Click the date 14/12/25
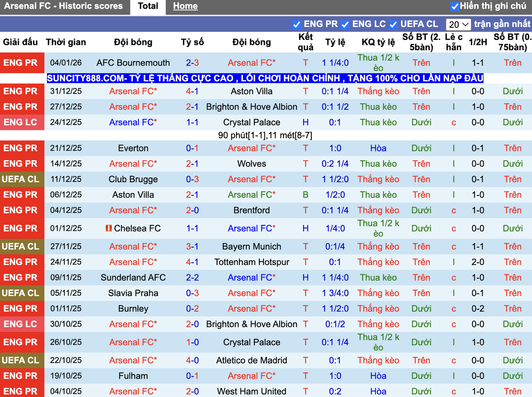Viewport: 532px width, 397px height. pyautogui.click(x=66, y=164)
